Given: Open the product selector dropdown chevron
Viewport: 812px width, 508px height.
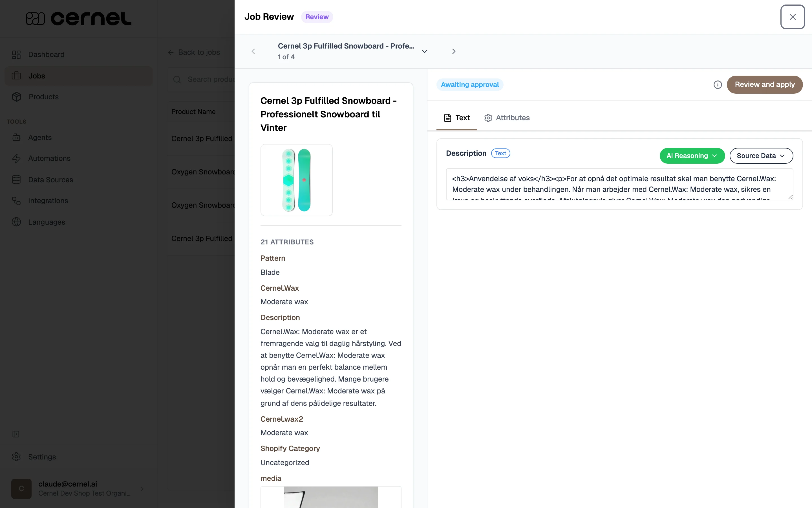Looking at the screenshot, I should pos(424,51).
